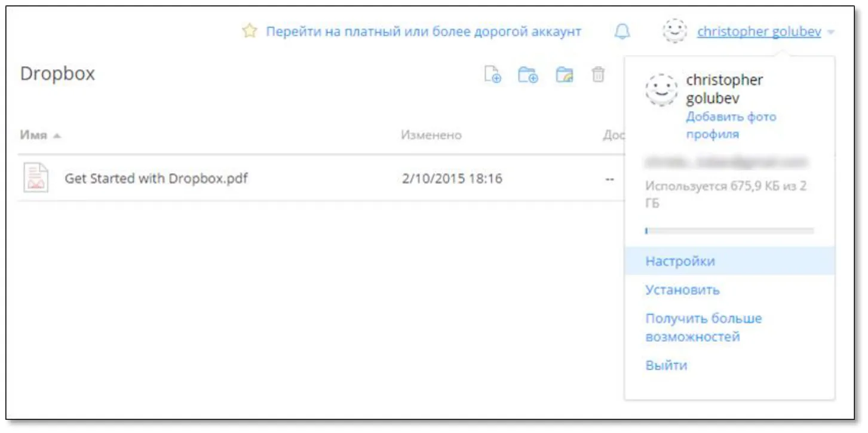This screenshot has height=433, width=868.
Task: Sort files by Имя column arrow
Action: tap(57, 136)
